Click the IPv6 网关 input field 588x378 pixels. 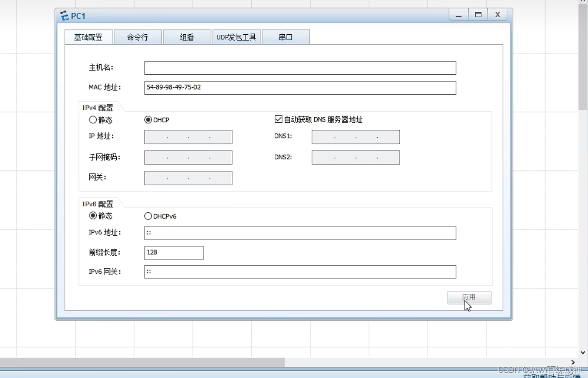[300, 272]
